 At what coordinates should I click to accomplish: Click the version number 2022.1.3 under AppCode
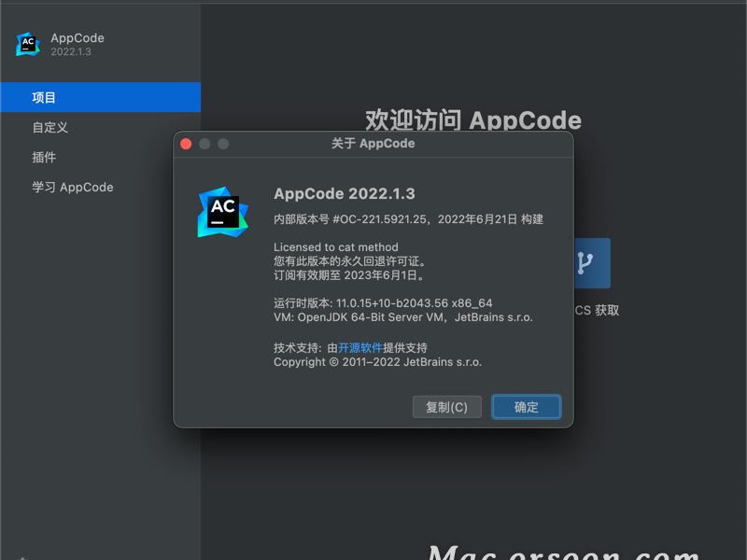pyautogui.click(x=73, y=51)
